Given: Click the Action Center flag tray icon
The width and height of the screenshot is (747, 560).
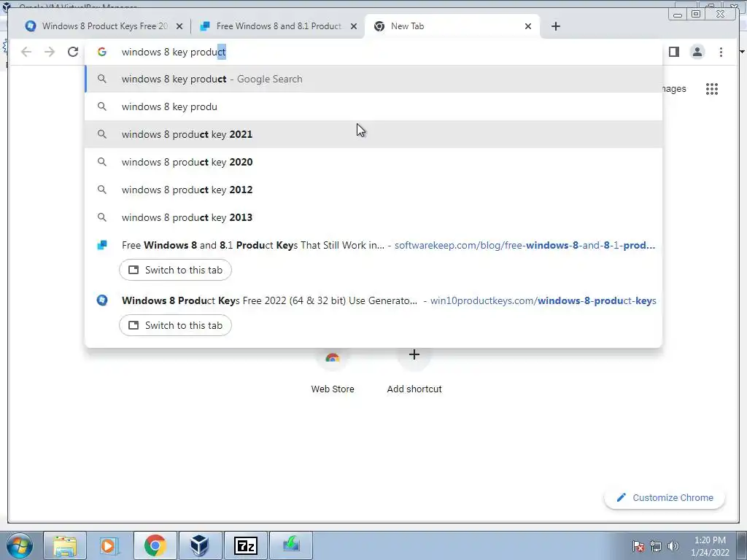Looking at the screenshot, I should [638, 547].
